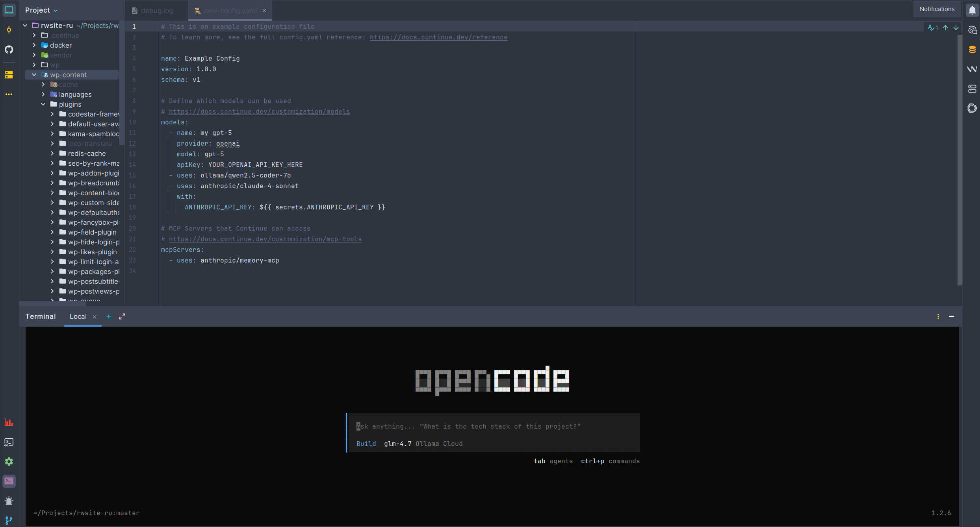Click 'ollama/qwen2.5-coder-7b' in editor

[x=245, y=176]
